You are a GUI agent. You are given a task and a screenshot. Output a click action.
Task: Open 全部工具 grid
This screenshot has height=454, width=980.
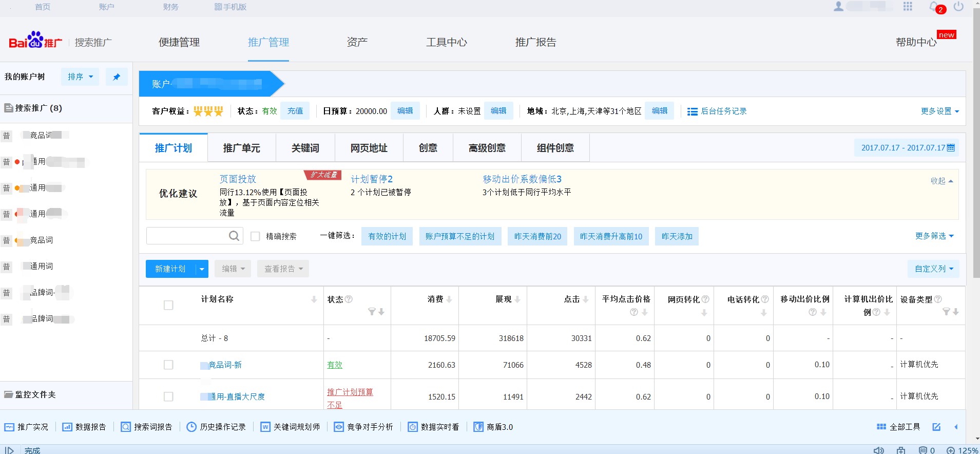tap(898, 427)
